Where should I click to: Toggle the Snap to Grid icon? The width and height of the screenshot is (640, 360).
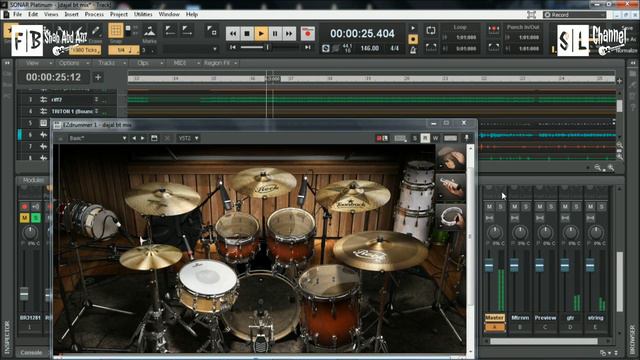(116, 30)
